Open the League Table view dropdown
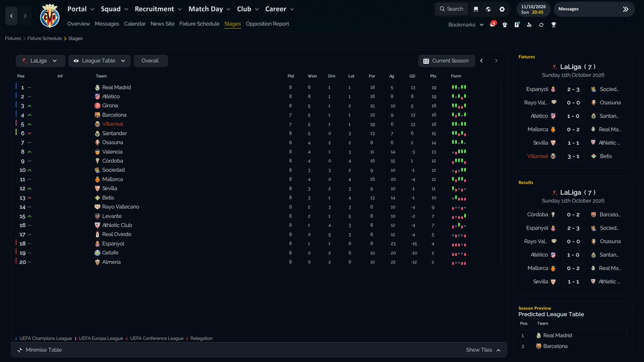644x362 pixels. tap(99, 61)
